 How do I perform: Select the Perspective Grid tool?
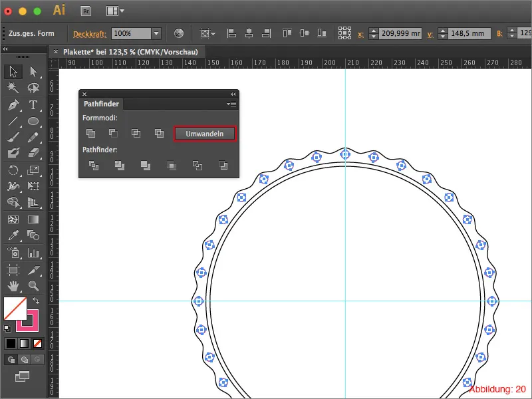(x=33, y=202)
